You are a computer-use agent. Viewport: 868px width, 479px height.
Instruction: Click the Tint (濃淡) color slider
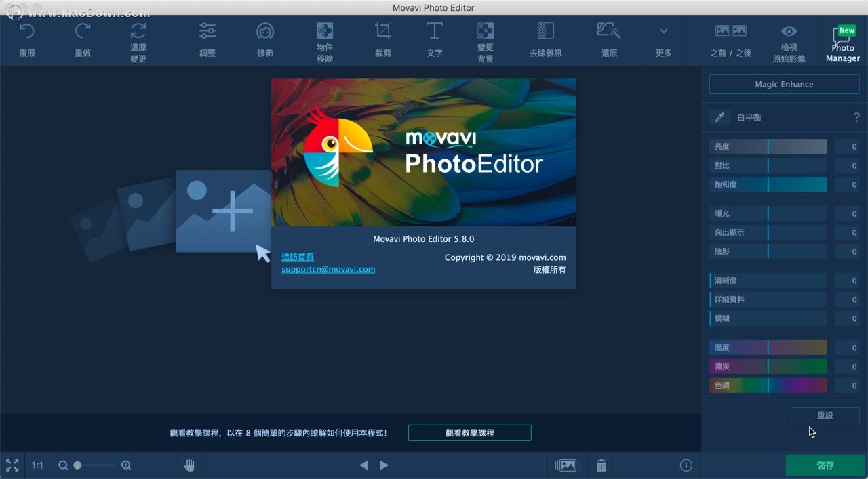click(768, 367)
